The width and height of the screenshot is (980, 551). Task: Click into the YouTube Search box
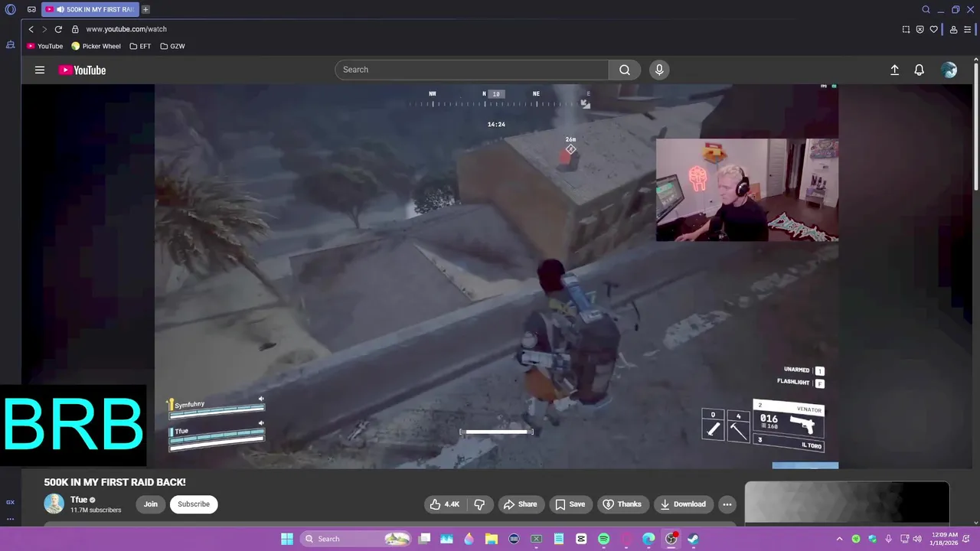[472, 70]
